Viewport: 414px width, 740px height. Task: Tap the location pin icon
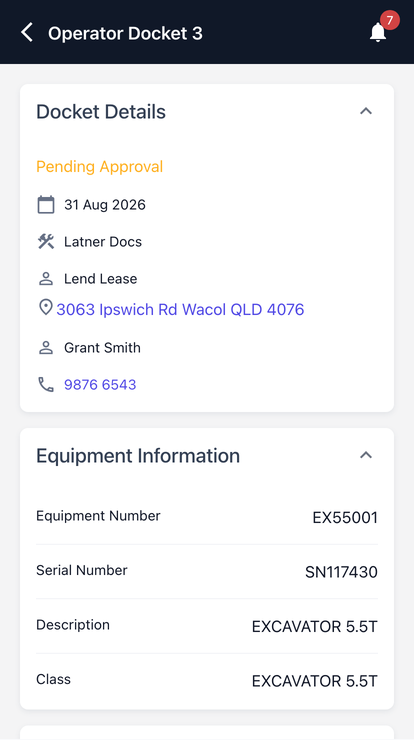(x=45, y=308)
